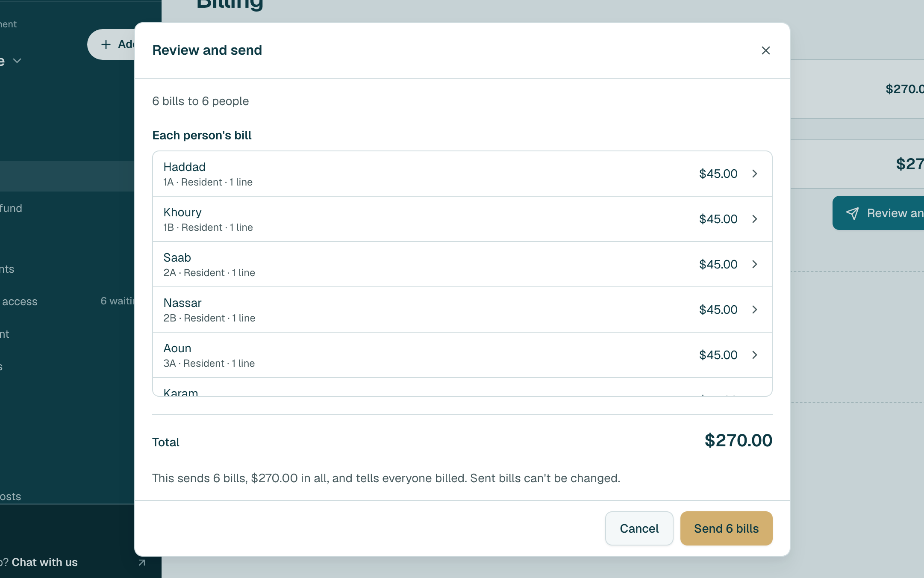The image size is (924, 578).
Task: Click Review button behind the dialog
Action: pyautogui.click(x=878, y=213)
